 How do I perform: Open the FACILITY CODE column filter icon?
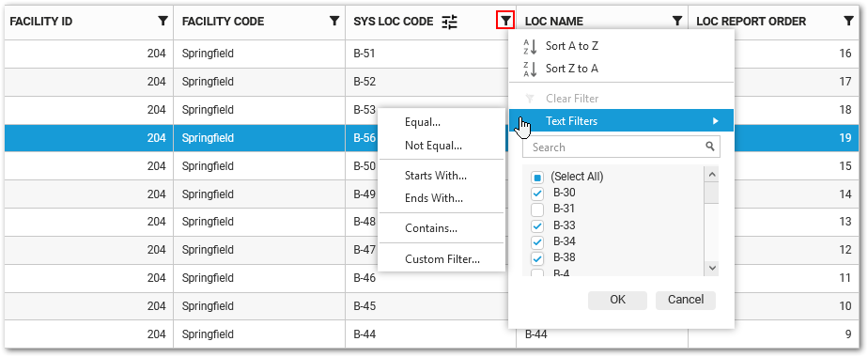click(333, 21)
